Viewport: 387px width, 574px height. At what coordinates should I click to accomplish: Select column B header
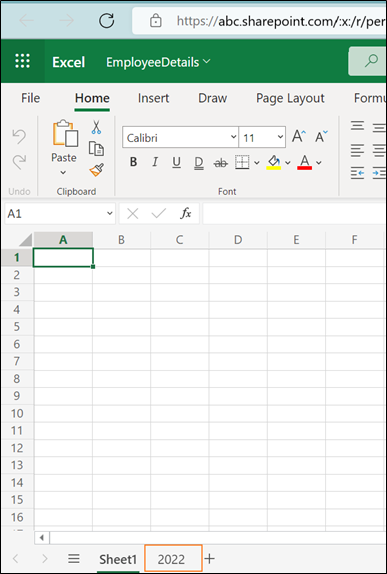point(122,240)
